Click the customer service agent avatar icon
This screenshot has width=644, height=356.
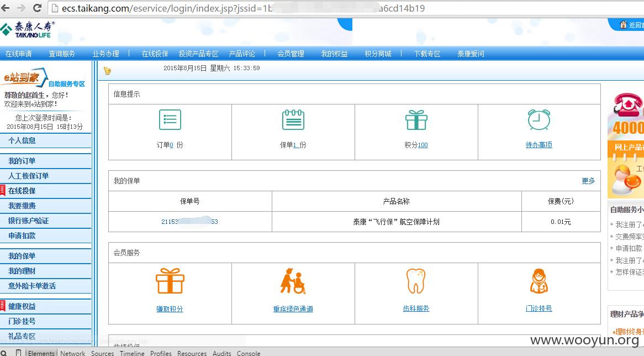click(x=626, y=180)
